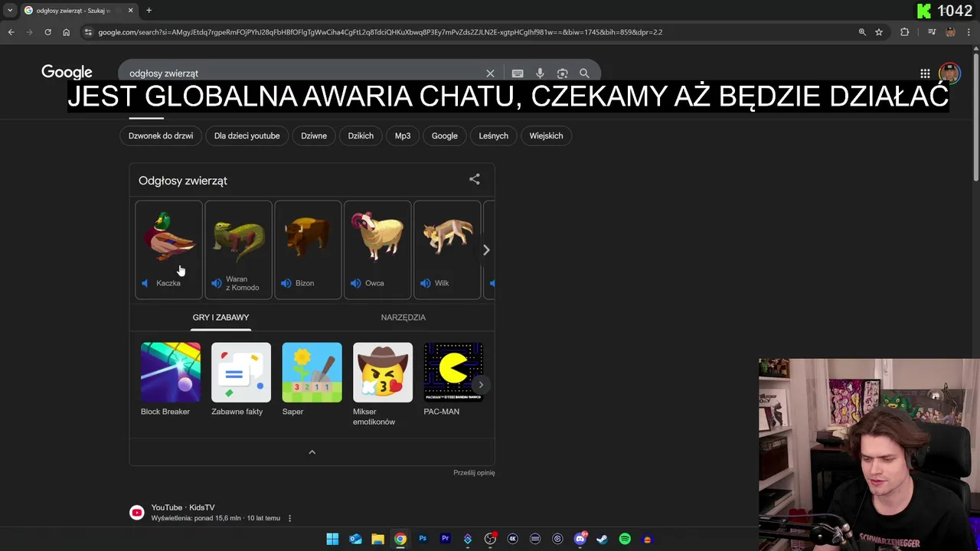Play the Bizon animal sound
This screenshot has width=980, height=551.
[x=308, y=249]
